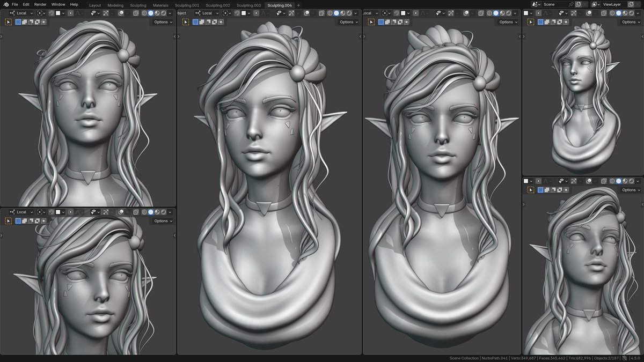Toggle gizmos in bottom-right viewport

click(x=574, y=181)
